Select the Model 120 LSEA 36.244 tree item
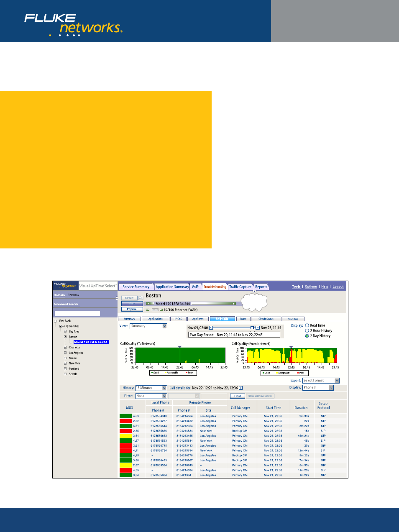The image size is (399, 532). click(x=91, y=342)
